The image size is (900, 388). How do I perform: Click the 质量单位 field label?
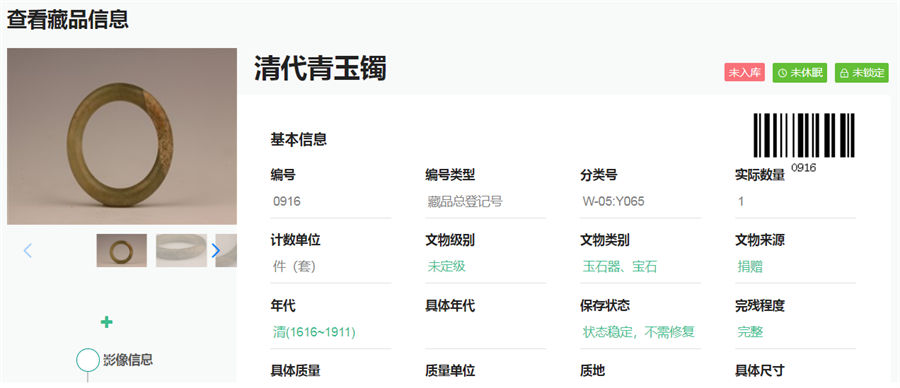(450, 371)
